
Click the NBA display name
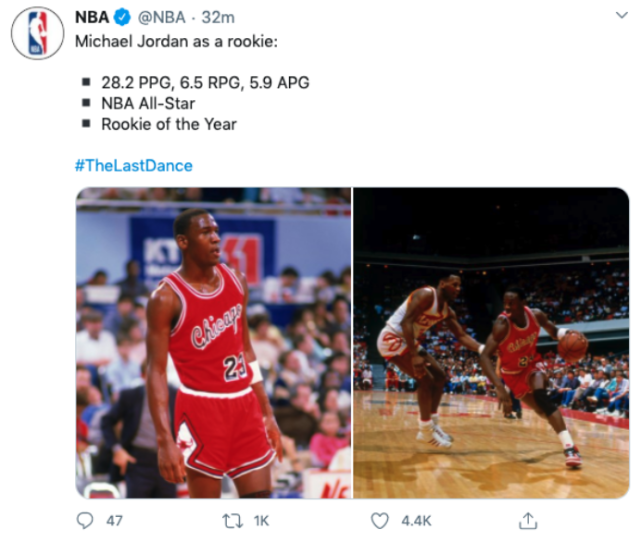[92, 18]
